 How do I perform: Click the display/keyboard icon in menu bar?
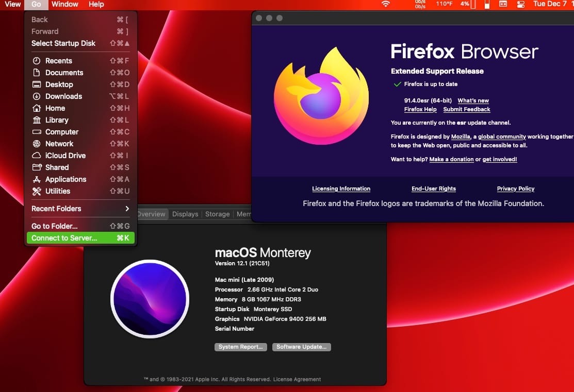pyautogui.click(x=503, y=4)
